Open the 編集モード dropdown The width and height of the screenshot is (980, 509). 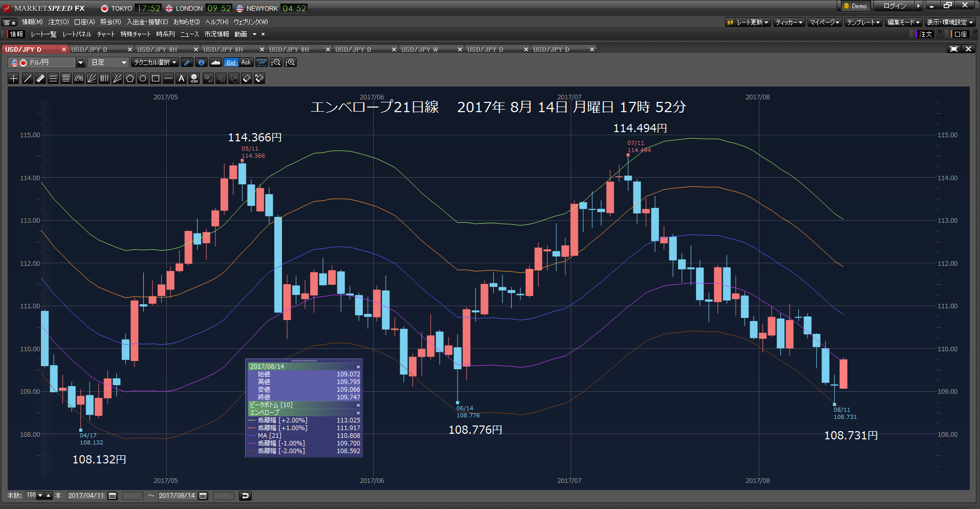tap(903, 23)
